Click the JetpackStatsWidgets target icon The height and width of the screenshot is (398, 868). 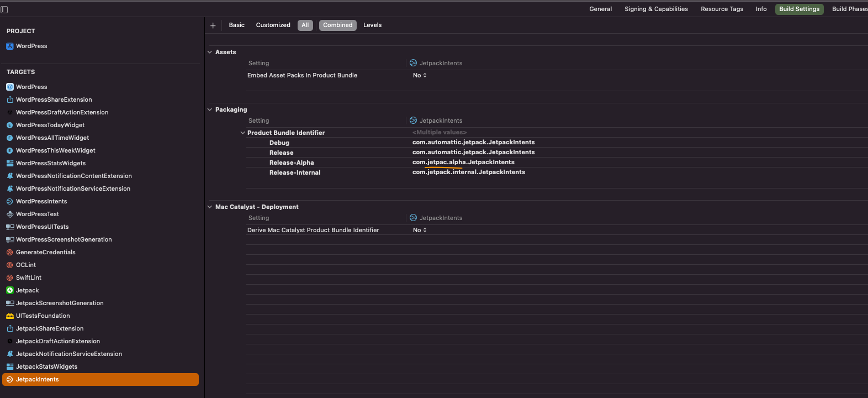[10, 366]
